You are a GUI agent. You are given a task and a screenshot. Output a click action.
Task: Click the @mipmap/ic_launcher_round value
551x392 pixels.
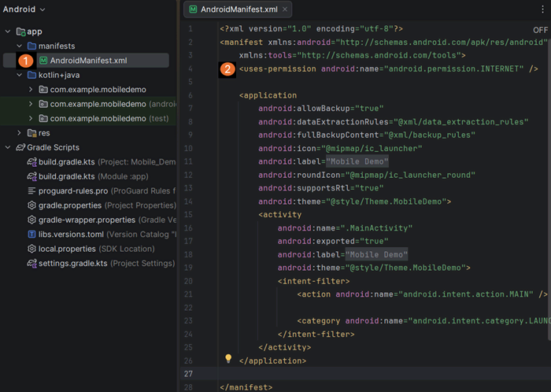coord(410,175)
